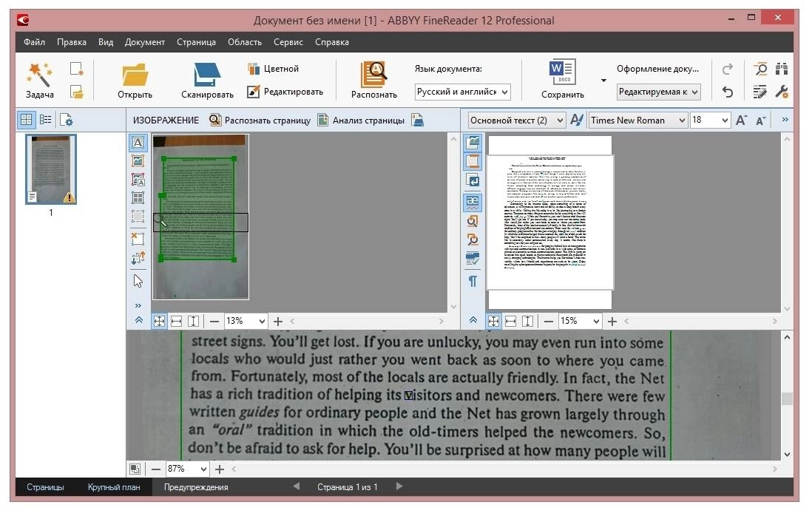Click save page image icon
The height and width of the screenshot is (516, 812).
(x=417, y=120)
